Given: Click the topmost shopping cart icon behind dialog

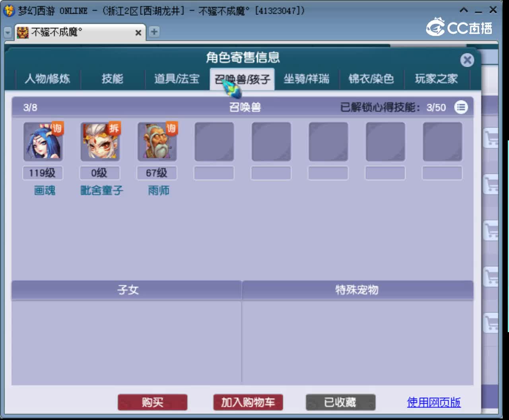Looking at the screenshot, I should (491, 138).
